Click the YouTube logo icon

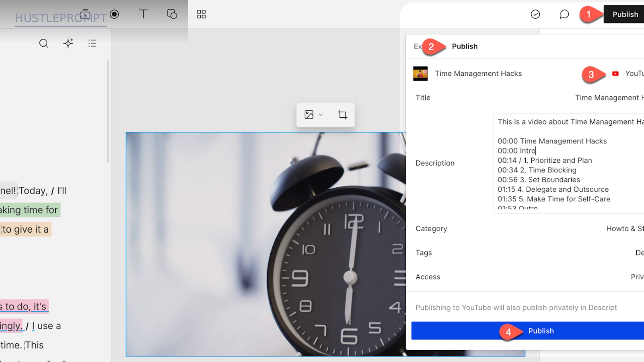[x=615, y=73]
